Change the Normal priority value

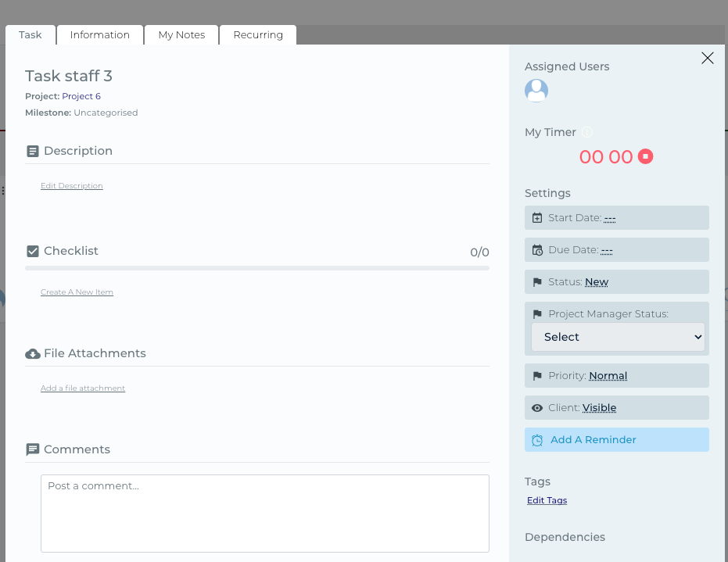608,376
